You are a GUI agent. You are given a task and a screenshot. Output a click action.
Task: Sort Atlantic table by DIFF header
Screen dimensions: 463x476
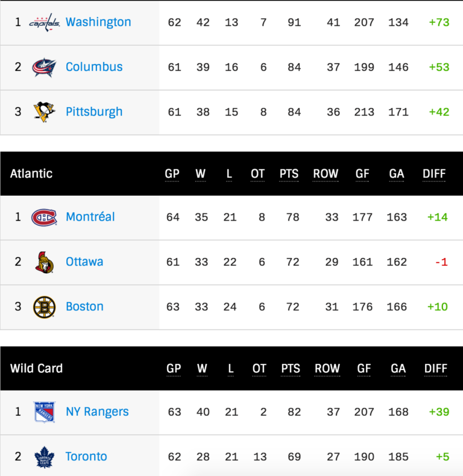tap(435, 174)
